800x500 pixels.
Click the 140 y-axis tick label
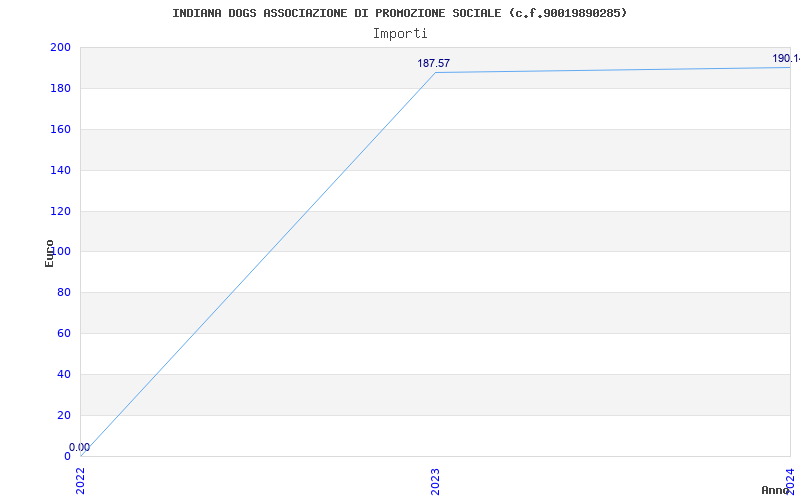pos(60,170)
